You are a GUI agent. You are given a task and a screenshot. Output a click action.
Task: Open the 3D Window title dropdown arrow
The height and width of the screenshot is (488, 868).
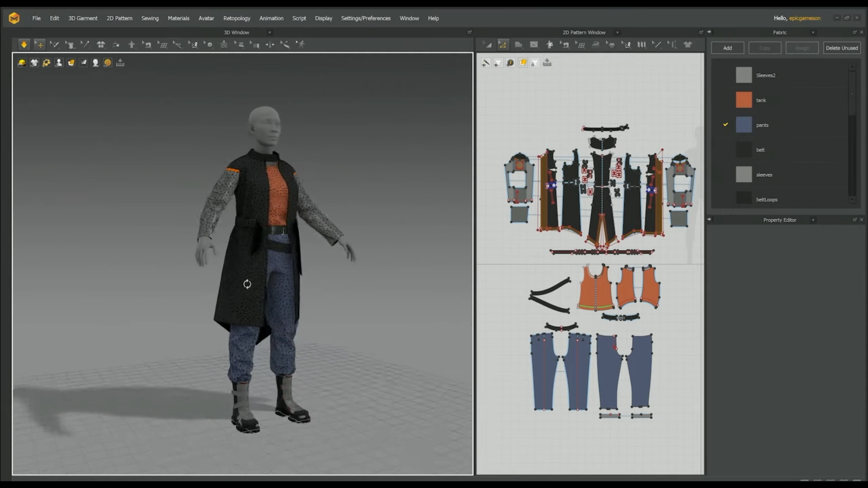click(x=270, y=33)
